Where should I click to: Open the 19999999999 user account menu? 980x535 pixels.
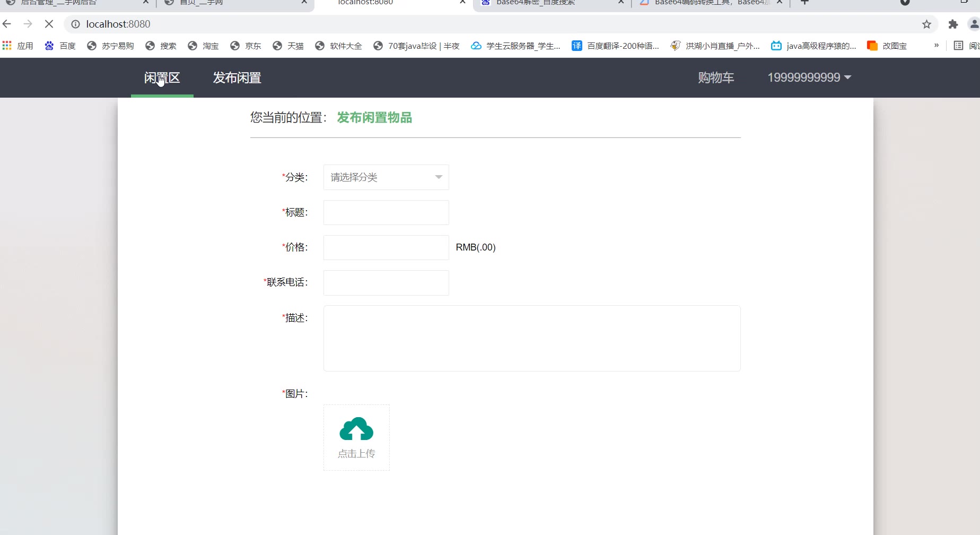point(809,77)
